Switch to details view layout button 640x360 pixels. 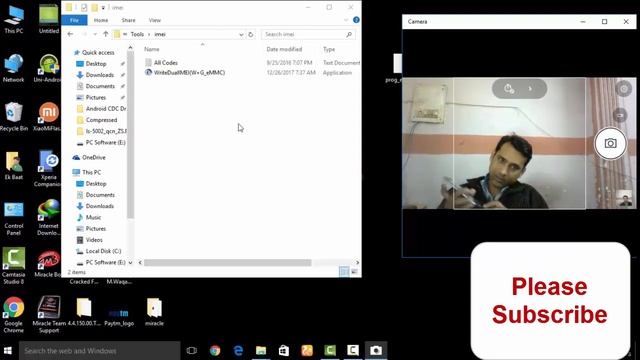click(x=344, y=271)
